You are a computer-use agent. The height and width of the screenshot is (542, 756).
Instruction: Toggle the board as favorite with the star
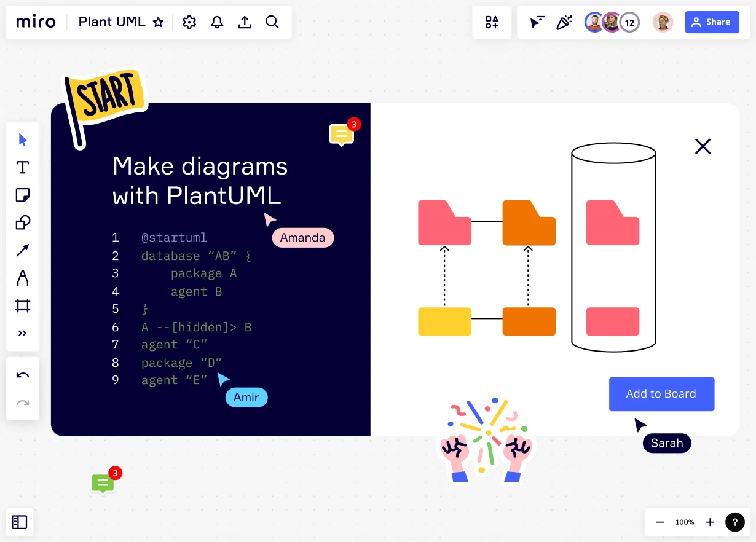[159, 22]
